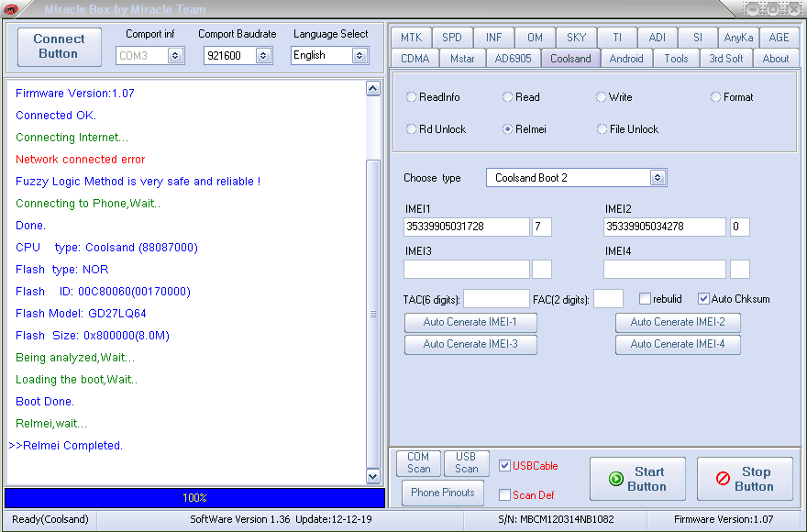This screenshot has height=532, width=807.
Task: Click the blue 100% progress bar
Action: pos(194,498)
